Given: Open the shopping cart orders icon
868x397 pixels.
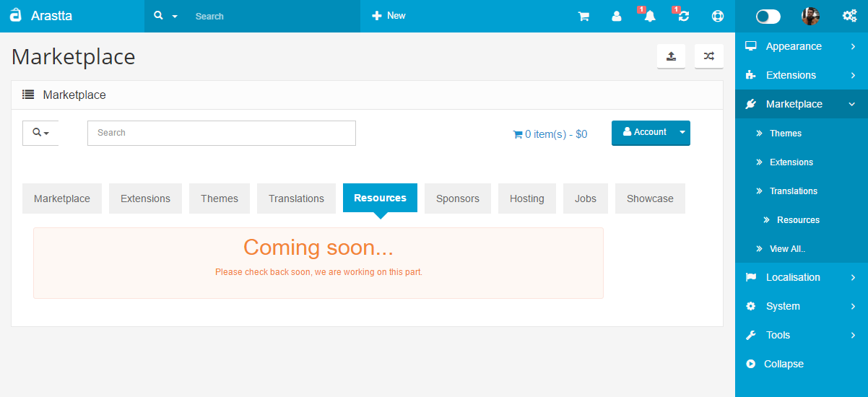Looking at the screenshot, I should pos(583,16).
